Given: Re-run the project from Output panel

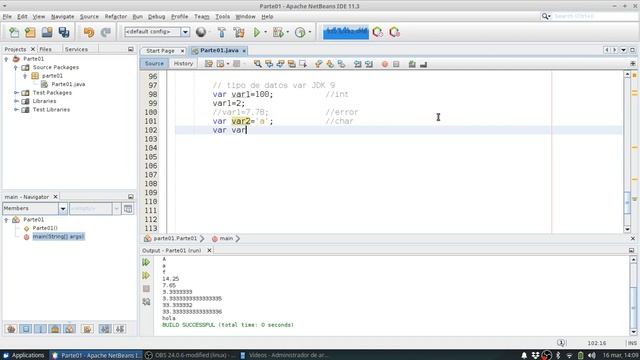Looking at the screenshot, I should (x=146, y=262).
